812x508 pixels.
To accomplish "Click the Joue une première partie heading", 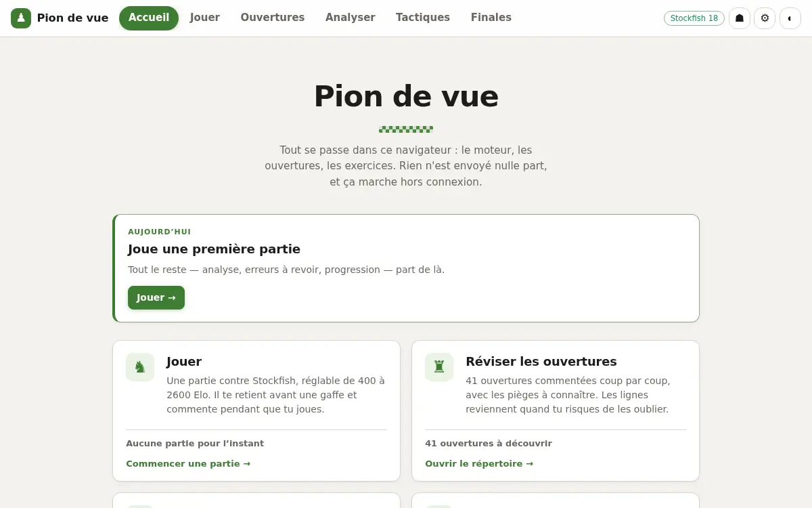I will (214, 249).
